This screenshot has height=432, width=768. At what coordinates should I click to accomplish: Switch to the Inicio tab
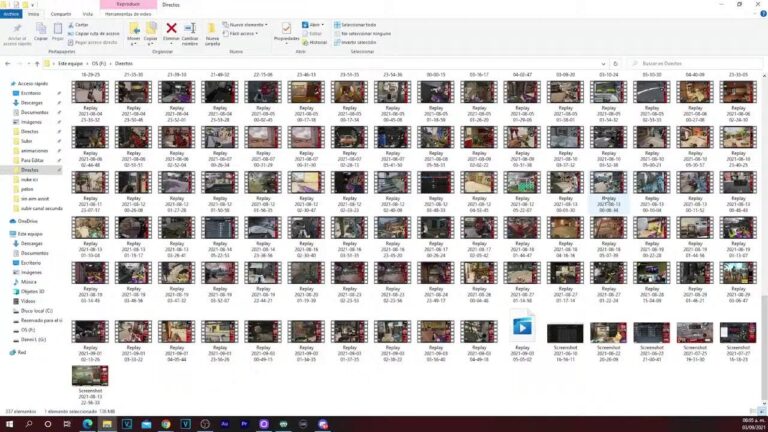pyautogui.click(x=33, y=14)
